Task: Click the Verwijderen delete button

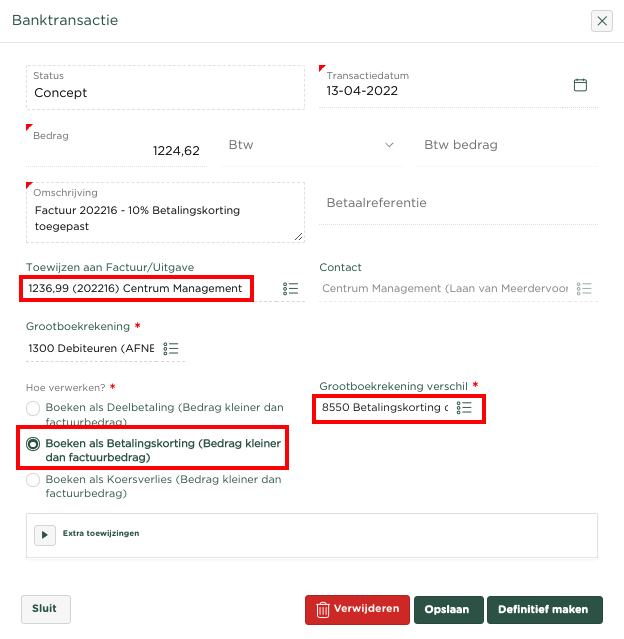Action: point(357,609)
